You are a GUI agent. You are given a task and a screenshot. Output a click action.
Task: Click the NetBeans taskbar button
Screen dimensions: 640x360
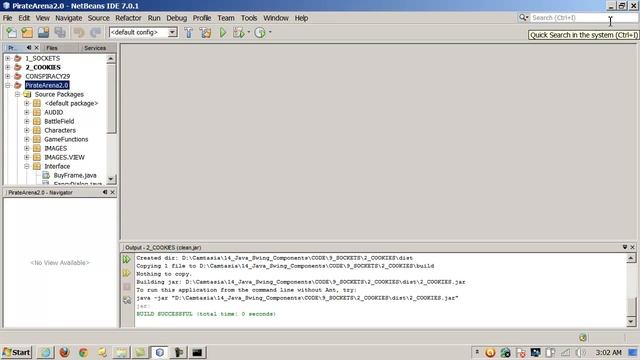click(x=160, y=352)
